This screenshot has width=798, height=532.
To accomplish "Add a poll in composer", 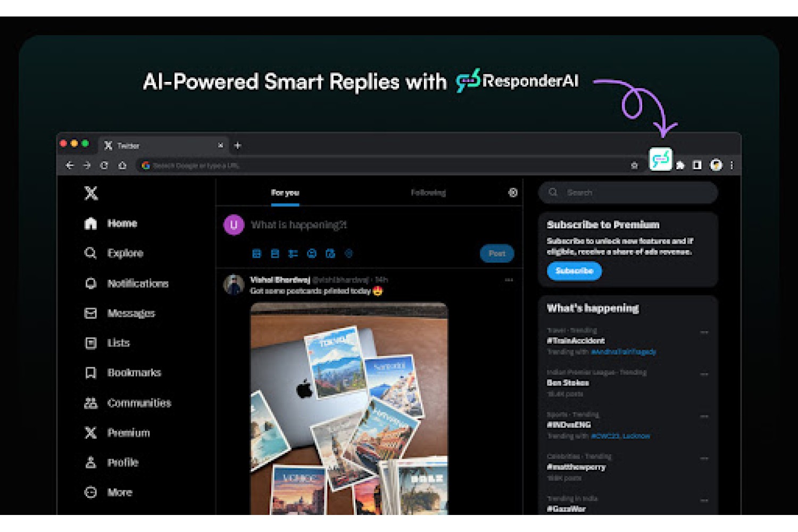I will click(293, 254).
